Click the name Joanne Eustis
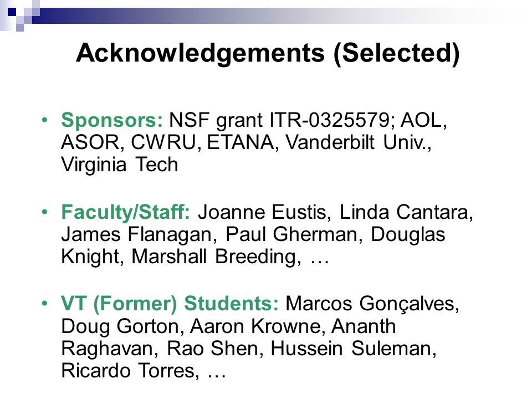 pos(262,212)
